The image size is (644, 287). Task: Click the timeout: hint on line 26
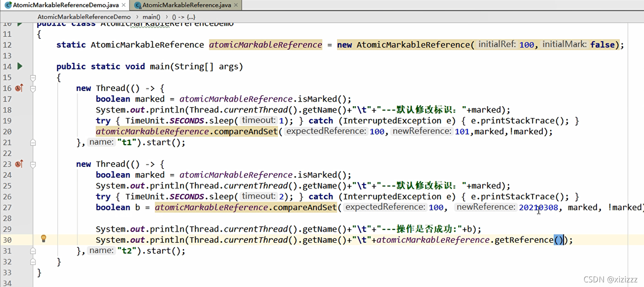(259, 196)
